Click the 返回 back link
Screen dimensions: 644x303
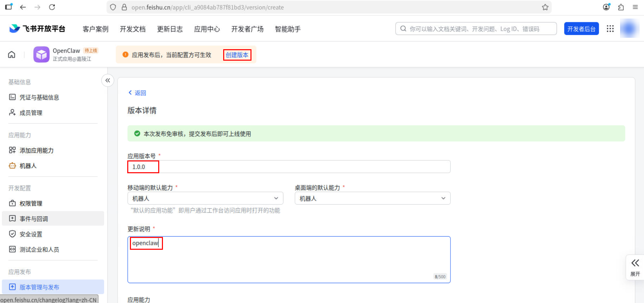click(137, 93)
